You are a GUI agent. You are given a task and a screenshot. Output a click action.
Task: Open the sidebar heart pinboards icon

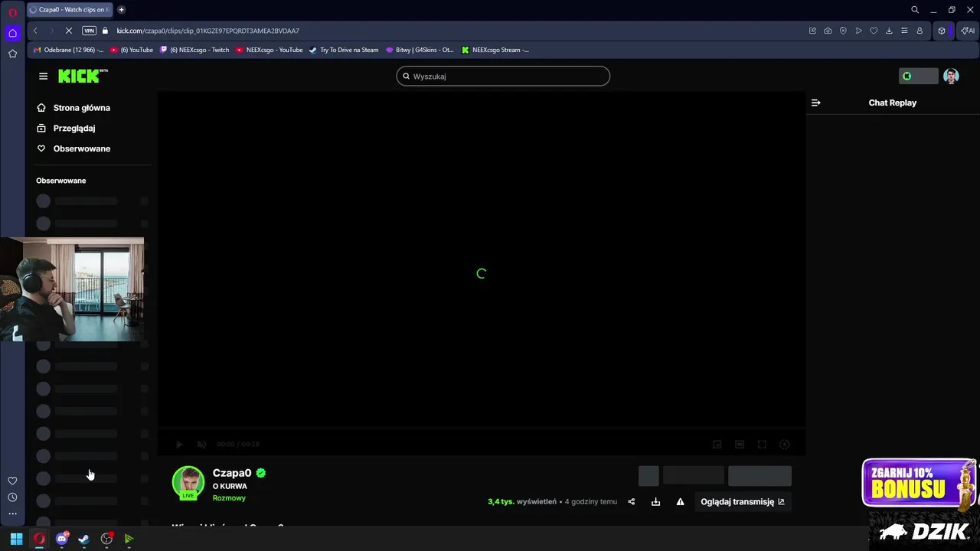[x=12, y=481]
